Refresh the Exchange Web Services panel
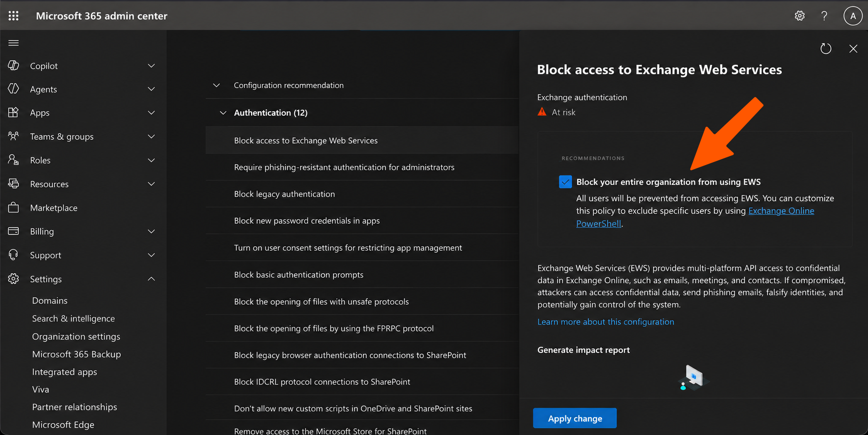868x435 pixels. click(826, 48)
